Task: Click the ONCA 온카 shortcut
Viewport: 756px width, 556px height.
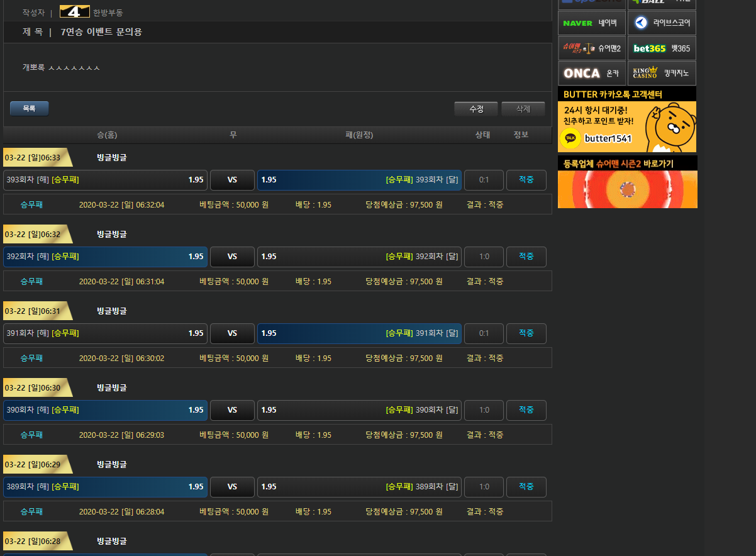Action: (592, 74)
